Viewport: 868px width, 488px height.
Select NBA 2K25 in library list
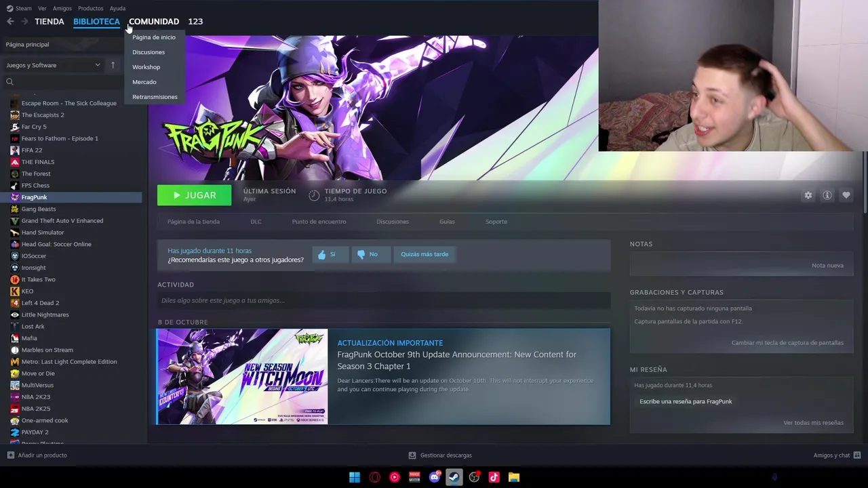point(36,409)
